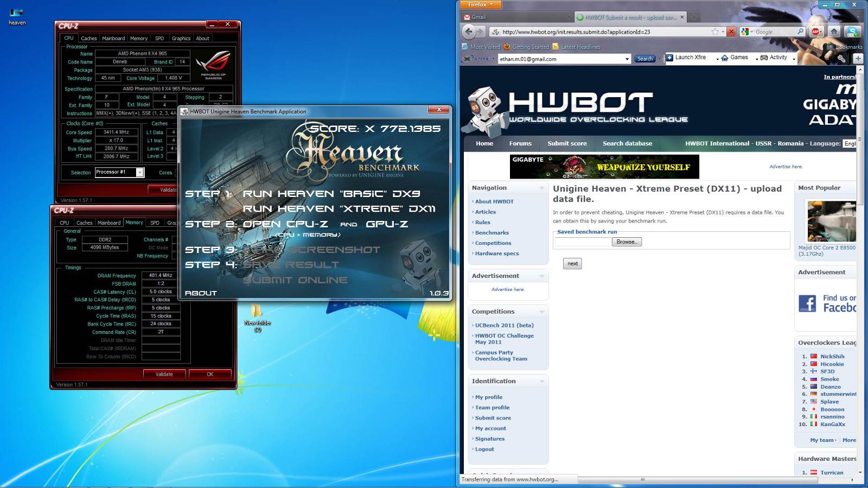Go forward in Firefox history

click(481, 31)
